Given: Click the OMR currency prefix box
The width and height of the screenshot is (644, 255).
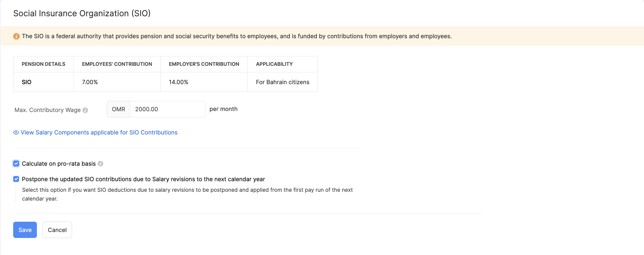Looking at the screenshot, I should [118, 109].
